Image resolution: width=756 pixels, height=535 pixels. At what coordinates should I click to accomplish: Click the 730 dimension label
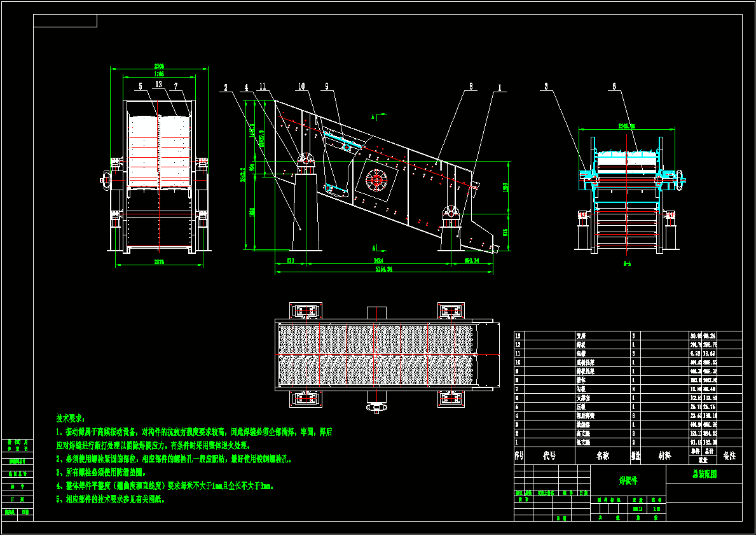click(290, 261)
